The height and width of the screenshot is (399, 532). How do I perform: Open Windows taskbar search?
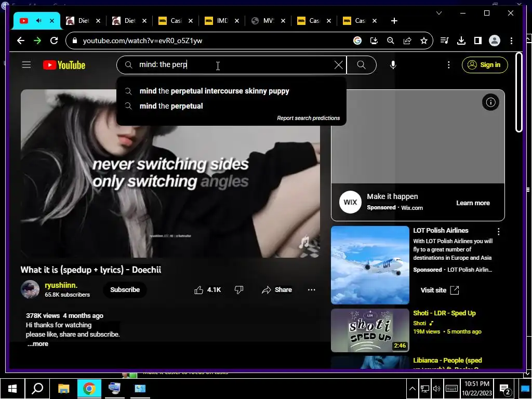(x=37, y=389)
